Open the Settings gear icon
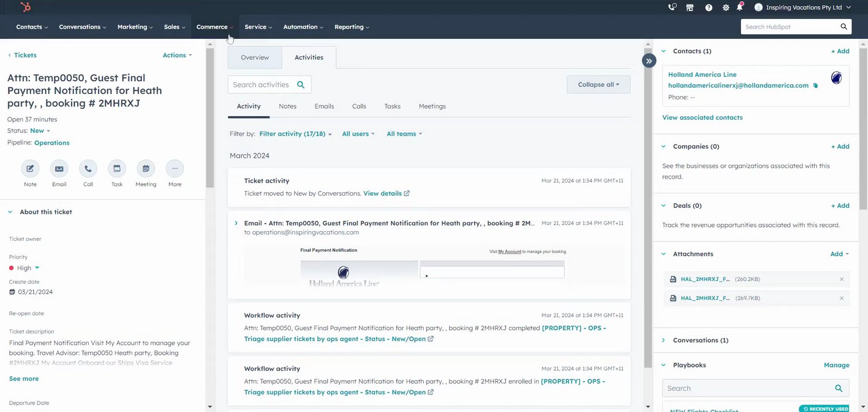This screenshot has width=868, height=412. (x=726, y=7)
